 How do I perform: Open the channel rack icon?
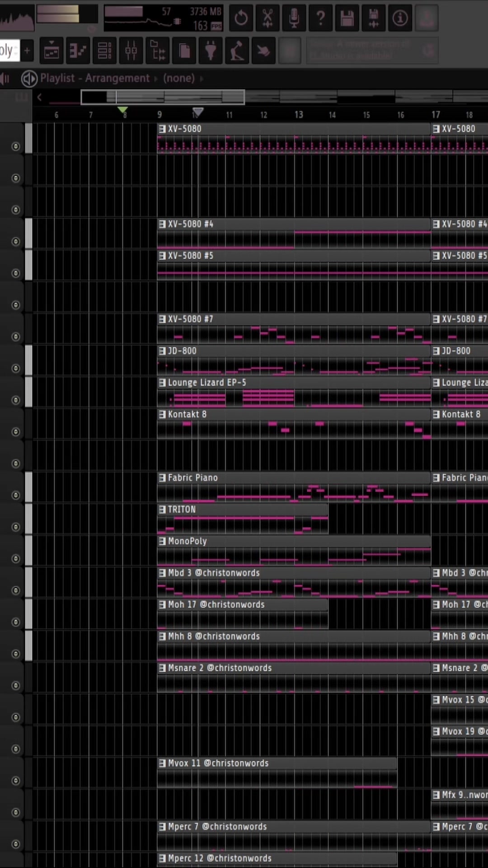[104, 51]
